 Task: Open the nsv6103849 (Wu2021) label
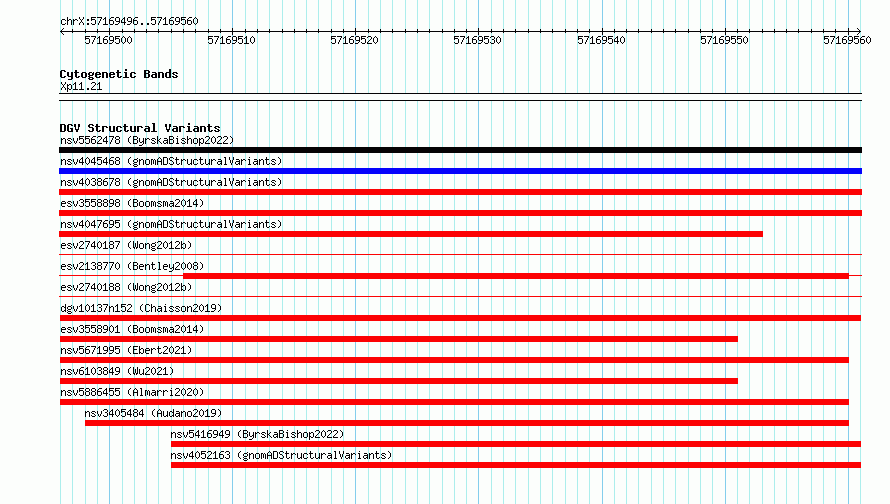click(117, 371)
